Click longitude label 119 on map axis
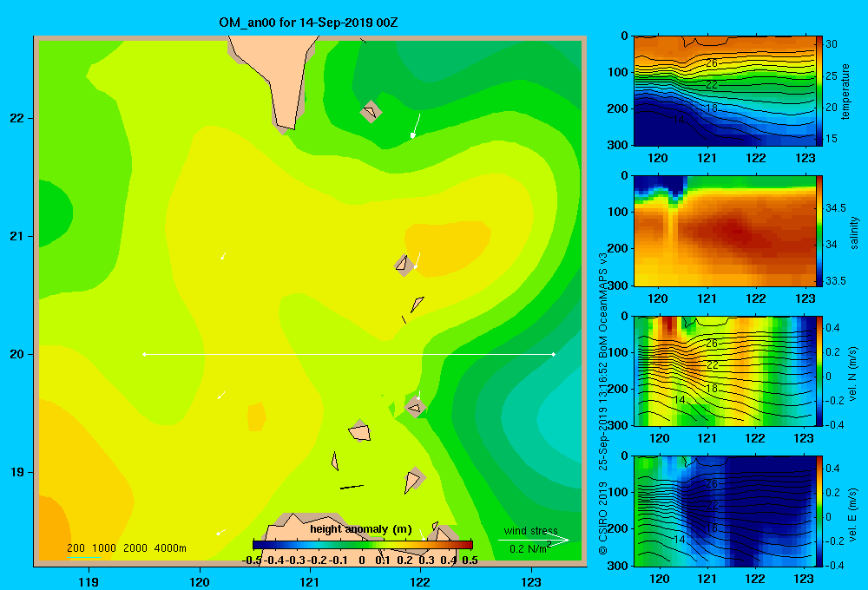The image size is (868, 590). pyautogui.click(x=89, y=581)
